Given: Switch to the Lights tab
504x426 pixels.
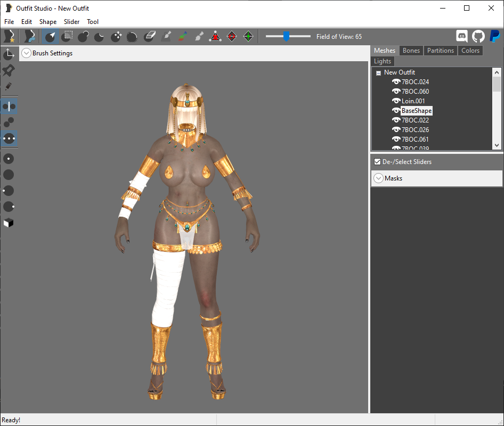Looking at the screenshot, I should click(383, 61).
